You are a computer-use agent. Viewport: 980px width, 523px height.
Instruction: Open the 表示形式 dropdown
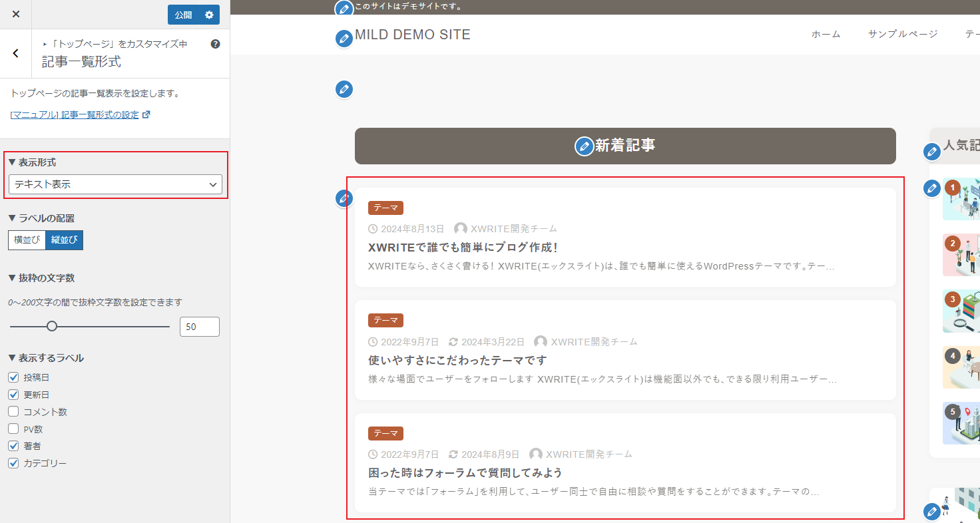pos(115,184)
